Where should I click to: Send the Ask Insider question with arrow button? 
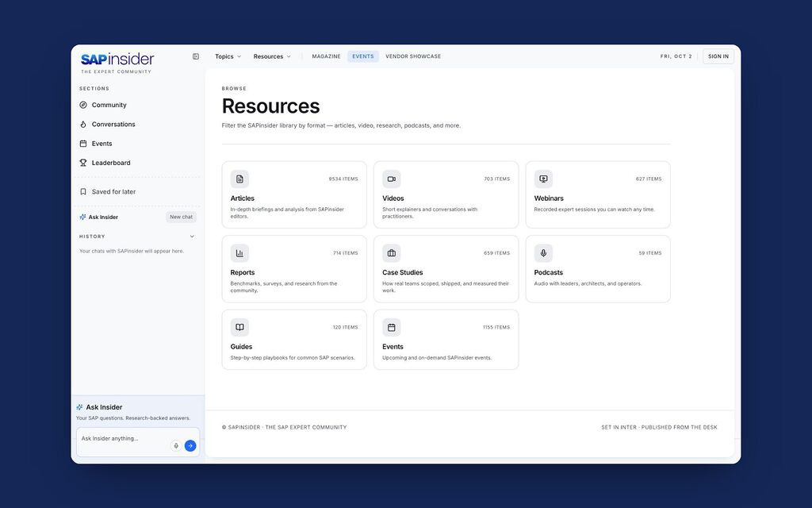point(190,446)
